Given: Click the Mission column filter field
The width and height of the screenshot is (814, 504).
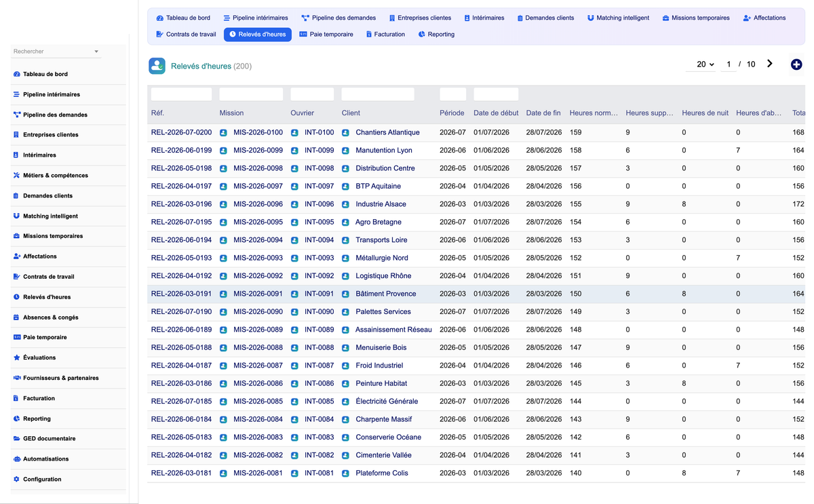Looking at the screenshot, I should click(251, 94).
